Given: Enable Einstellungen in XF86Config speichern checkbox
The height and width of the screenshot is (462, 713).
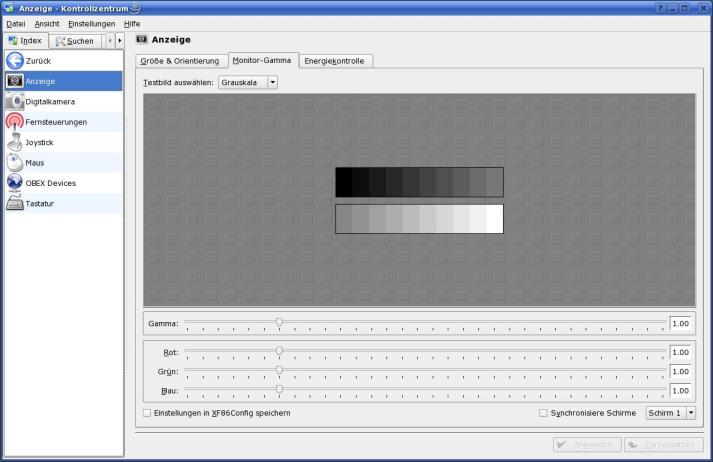Looking at the screenshot, I should tap(147, 413).
